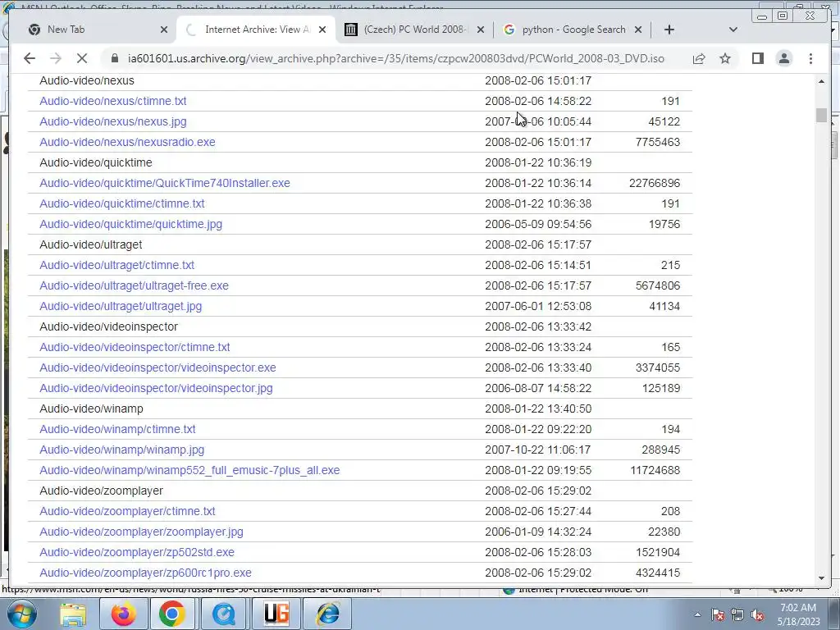
Task: Expand the tab search dropdown arrow
Action: coord(733,30)
